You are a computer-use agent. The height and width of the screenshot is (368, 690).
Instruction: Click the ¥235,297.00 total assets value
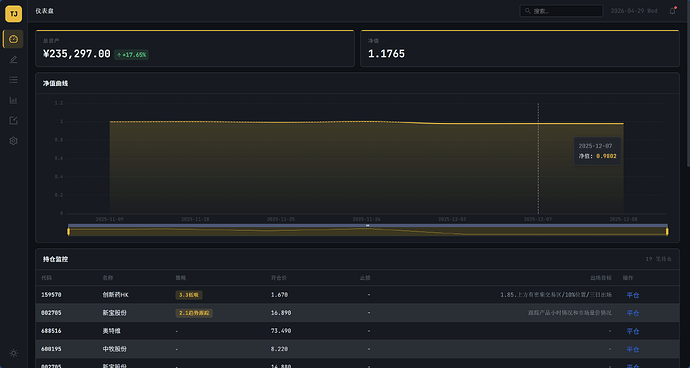(77, 54)
